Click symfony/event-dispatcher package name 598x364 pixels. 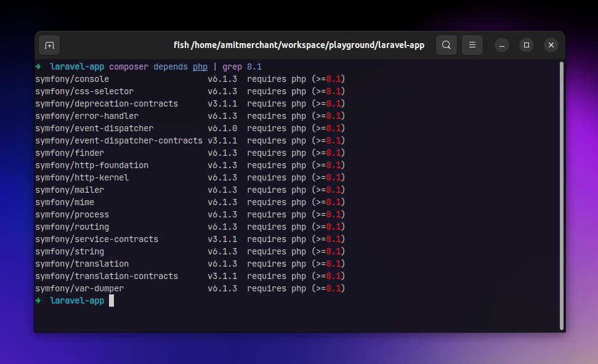pos(94,129)
